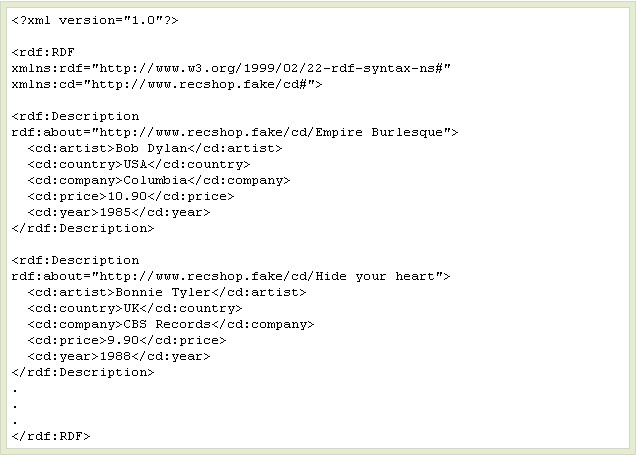Click the closing rdf:Description tag after year 1985
636x455 pixels.
click(83, 228)
